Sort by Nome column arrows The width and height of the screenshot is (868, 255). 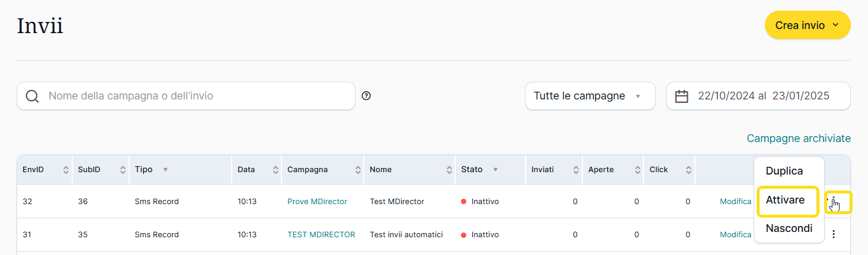(x=449, y=170)
